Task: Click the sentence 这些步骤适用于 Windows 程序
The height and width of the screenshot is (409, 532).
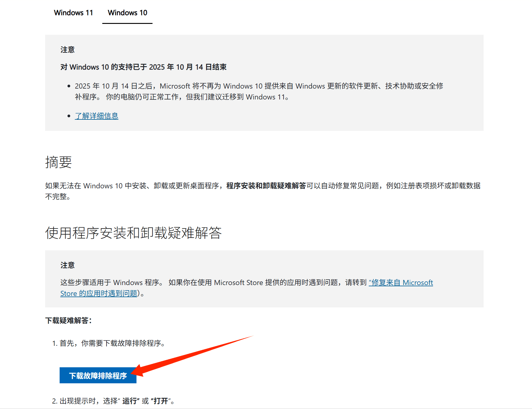Action: (112, 283)
